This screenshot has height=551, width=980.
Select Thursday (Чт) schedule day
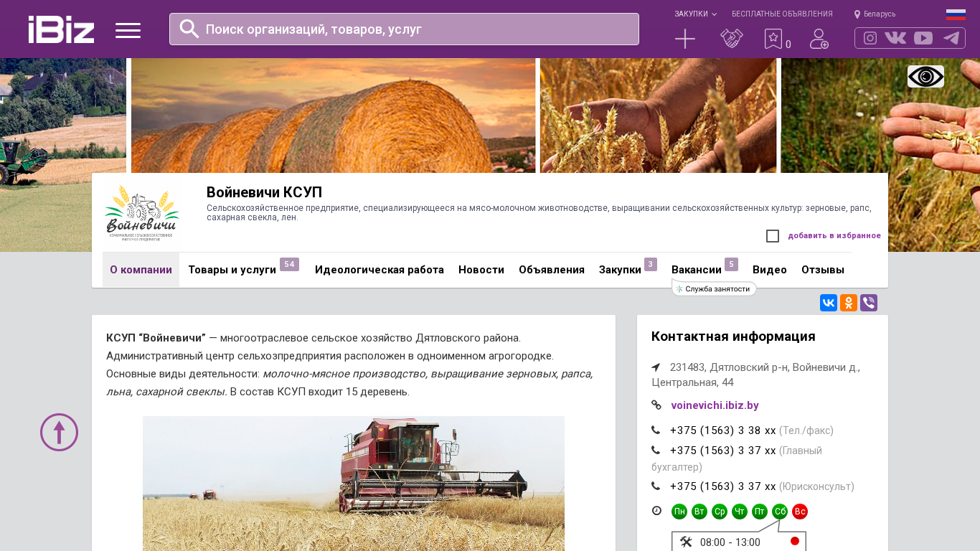coord(740,512)
